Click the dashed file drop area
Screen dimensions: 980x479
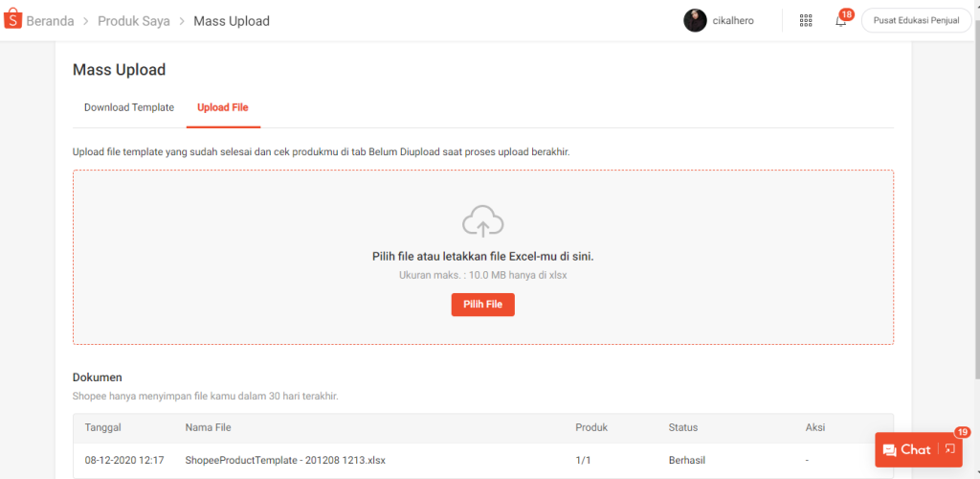coord(483,257)
